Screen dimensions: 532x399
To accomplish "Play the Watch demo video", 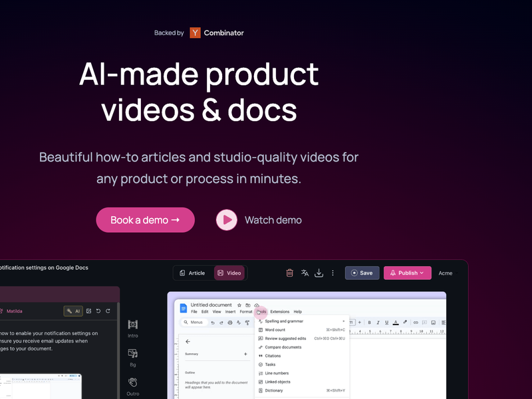I will (227, 220).
